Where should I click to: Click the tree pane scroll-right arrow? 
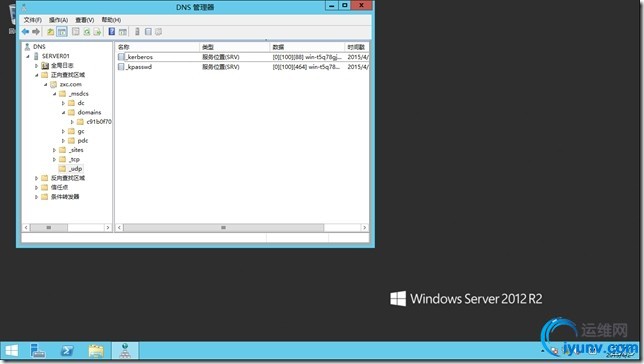(108, 228)
